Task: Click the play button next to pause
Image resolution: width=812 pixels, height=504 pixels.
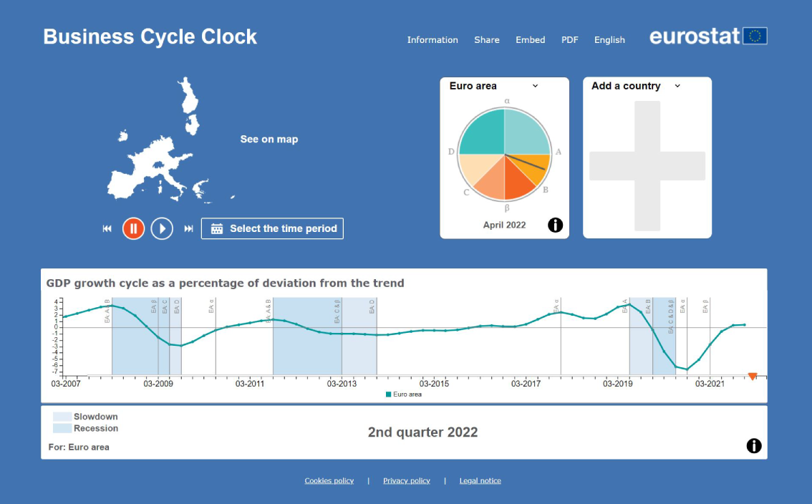Action: coord(162,228)
